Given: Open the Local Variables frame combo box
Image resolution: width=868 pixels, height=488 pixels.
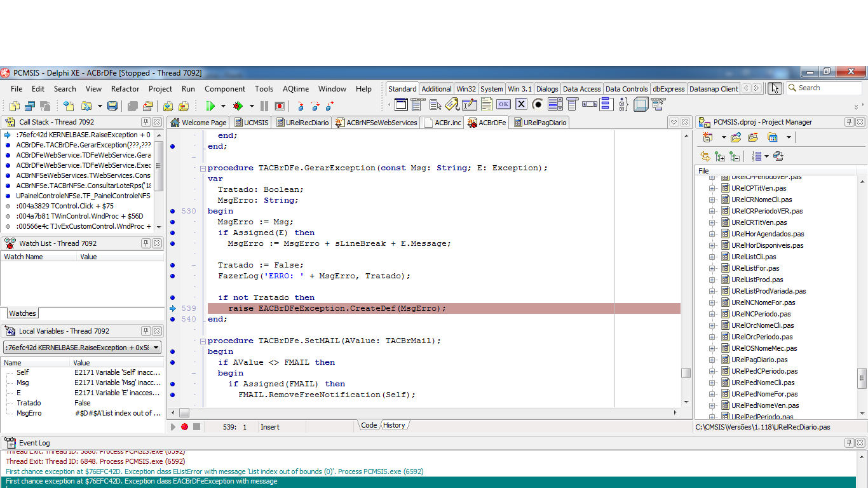Looking at the screenshot, I should (x=82, y=348).
